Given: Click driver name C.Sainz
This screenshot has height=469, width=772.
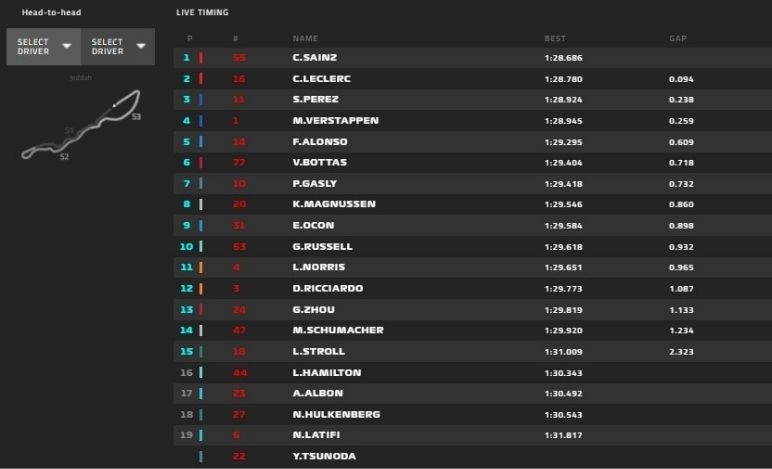Looking at the screenshot, I should [313, 58].
